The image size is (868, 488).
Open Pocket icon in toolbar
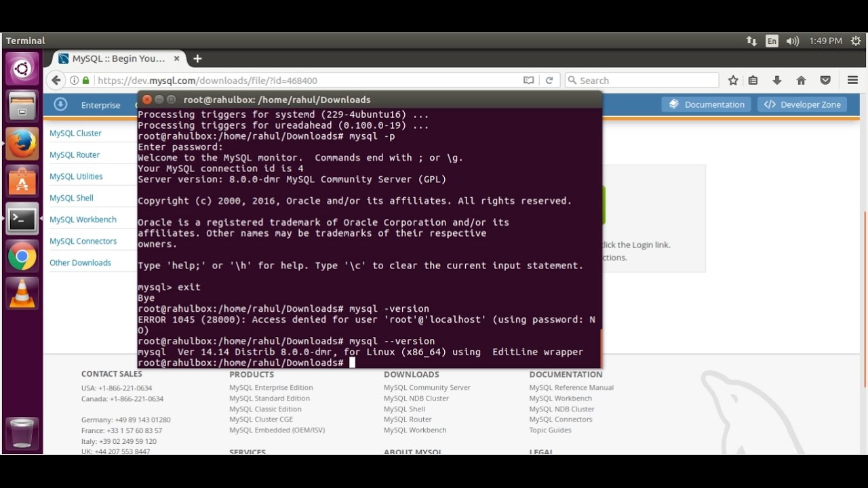[825, 80]
